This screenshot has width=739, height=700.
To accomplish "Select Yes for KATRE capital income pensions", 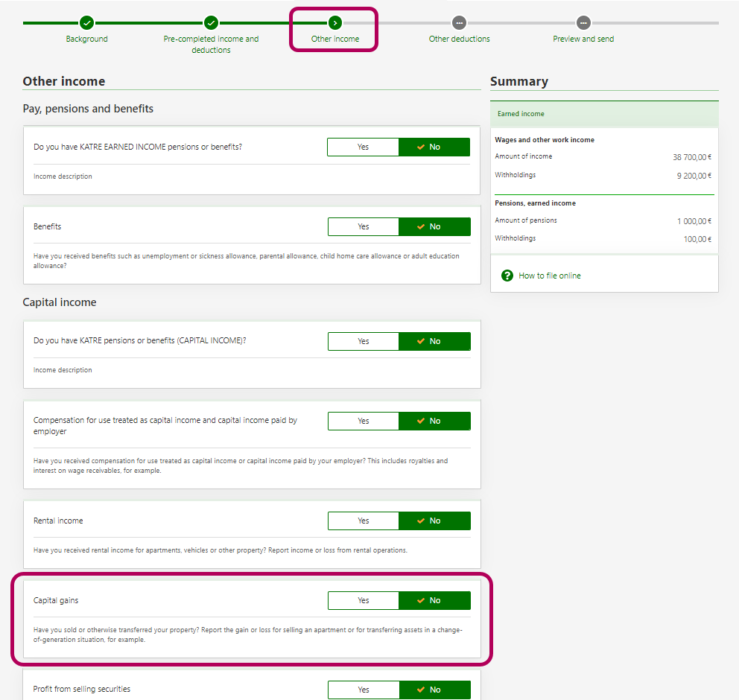I will 363,341.
